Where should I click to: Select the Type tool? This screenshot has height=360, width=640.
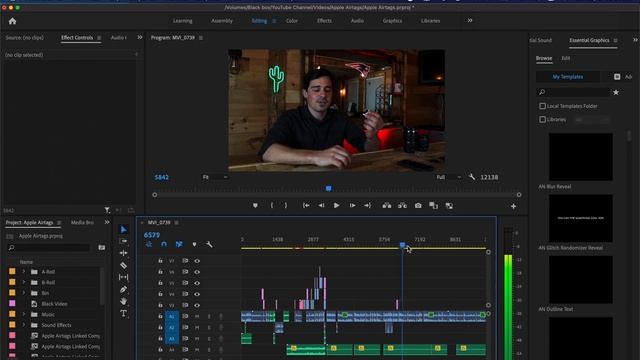click(123, 313)
